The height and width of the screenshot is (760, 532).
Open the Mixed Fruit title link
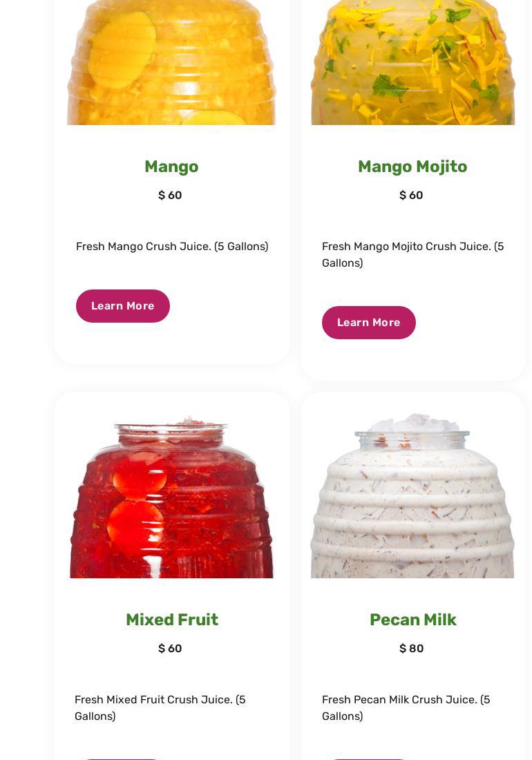(172, 620)
